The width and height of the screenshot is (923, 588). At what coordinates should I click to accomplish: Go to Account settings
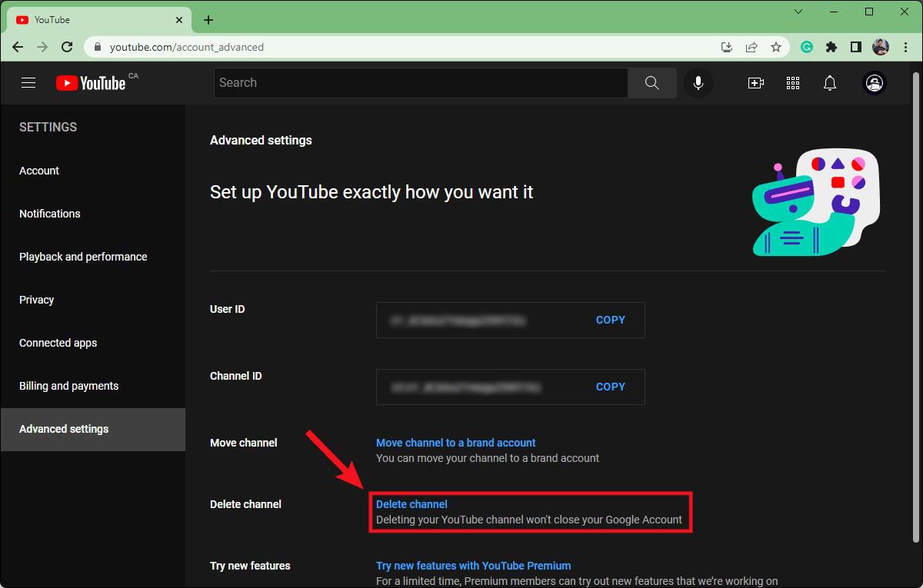pos(39,171)
